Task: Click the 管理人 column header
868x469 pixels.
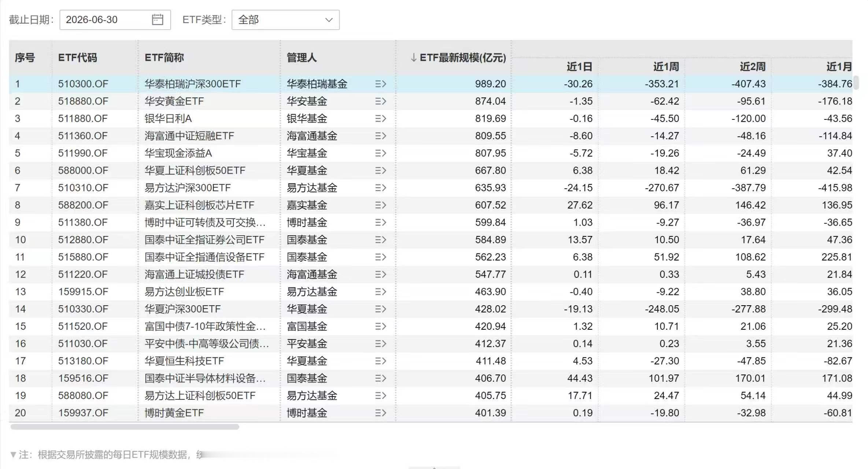Action: click(x=302, y=58)
